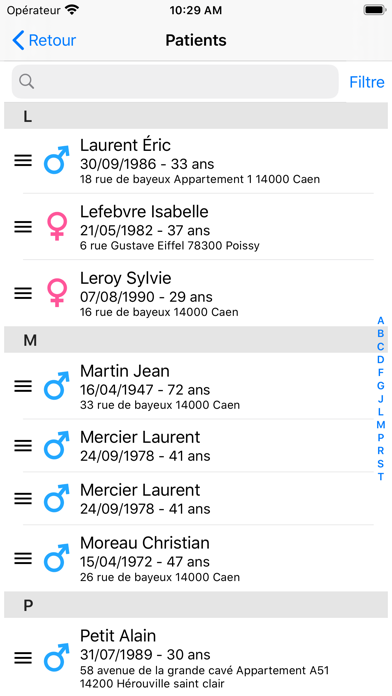The height and width of the screenshot is (696, 392).
Task: Click the address 6 rue Gustave Eiffel 78300 Poissy
Action: pyautogui.click(x=170, y=246)
